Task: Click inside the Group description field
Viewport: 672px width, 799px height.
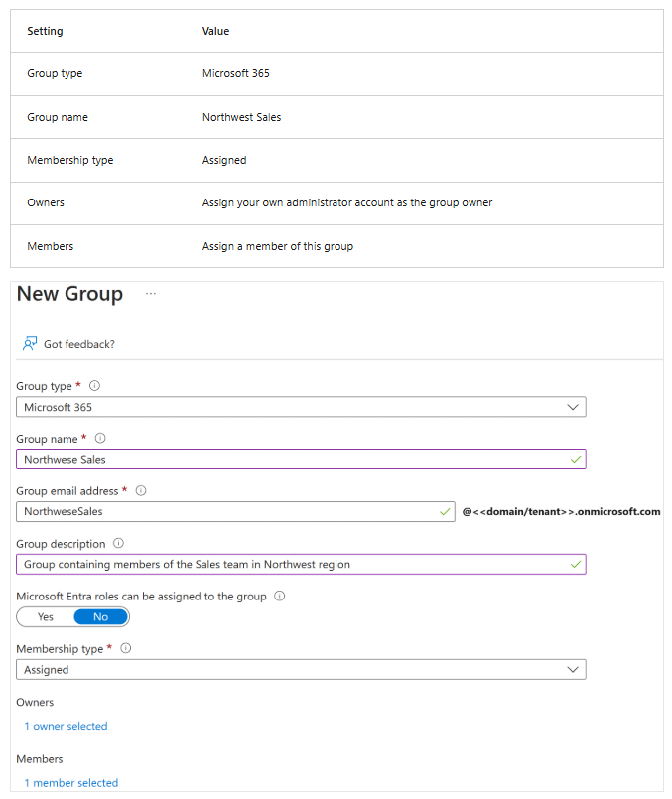Action: pos(288,565)
